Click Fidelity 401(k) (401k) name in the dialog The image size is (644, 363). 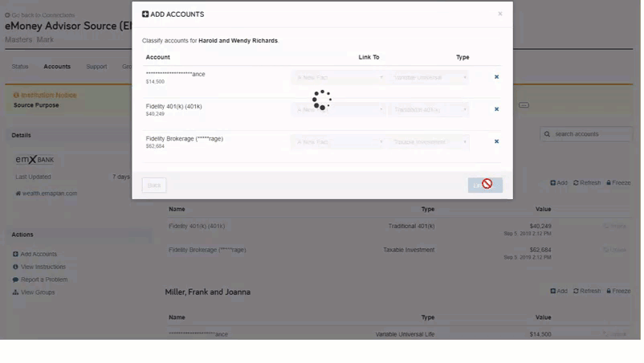[173, 106]
